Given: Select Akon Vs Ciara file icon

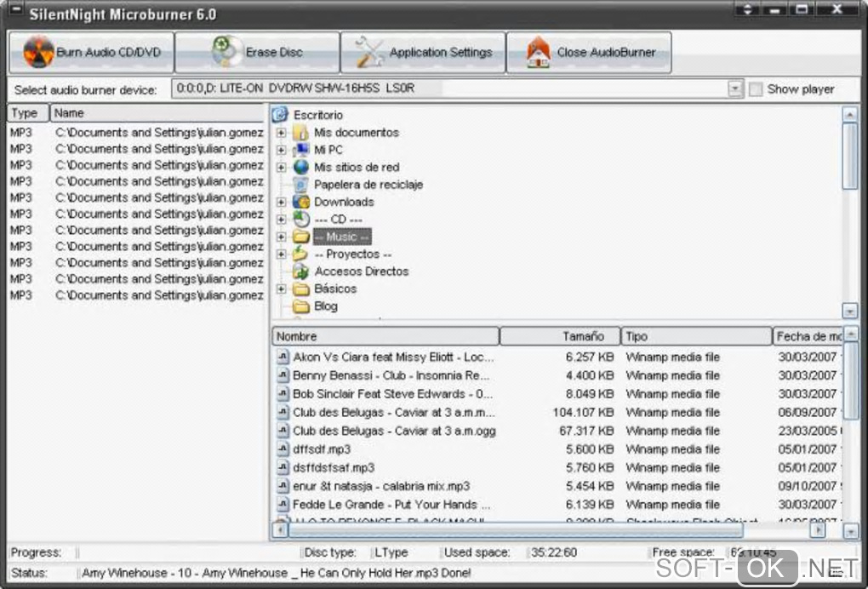Looking at the screenshot, I should [x=283, y=357].
